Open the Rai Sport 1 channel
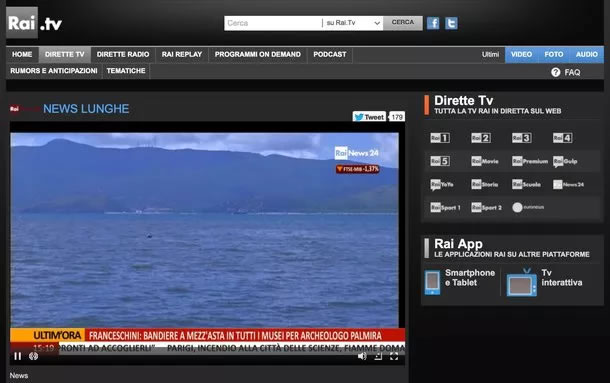The image size is (610, 383). tap(445, 207)
